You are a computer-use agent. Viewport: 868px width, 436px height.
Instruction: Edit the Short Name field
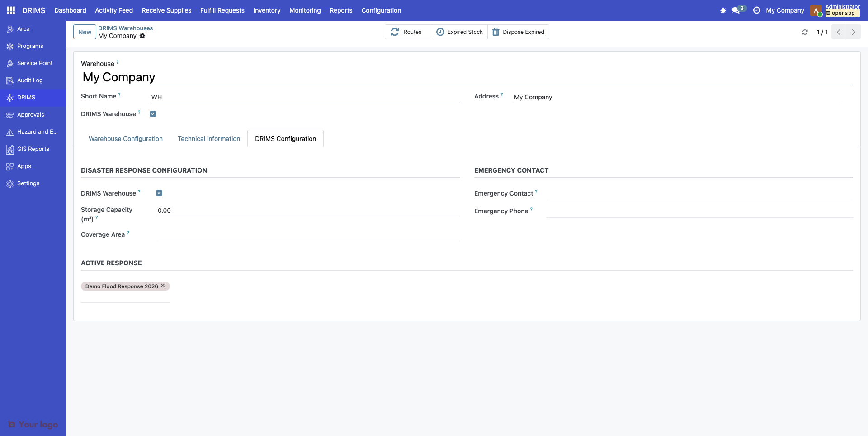pos(304,97)
